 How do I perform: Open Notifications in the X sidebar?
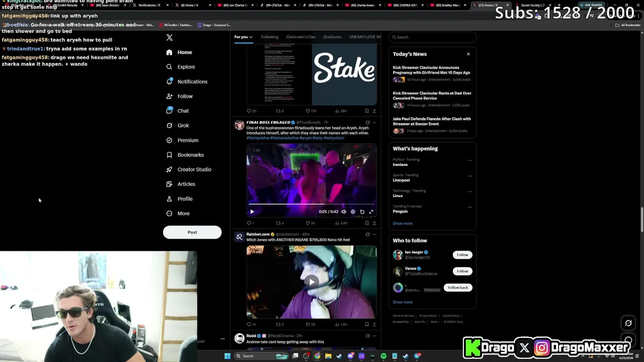tap(187, 81)
